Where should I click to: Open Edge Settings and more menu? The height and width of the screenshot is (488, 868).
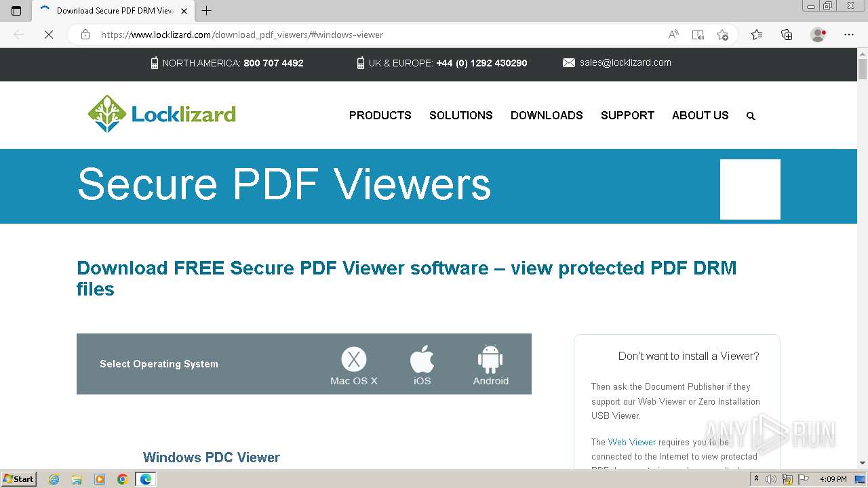tap(849, 35)
